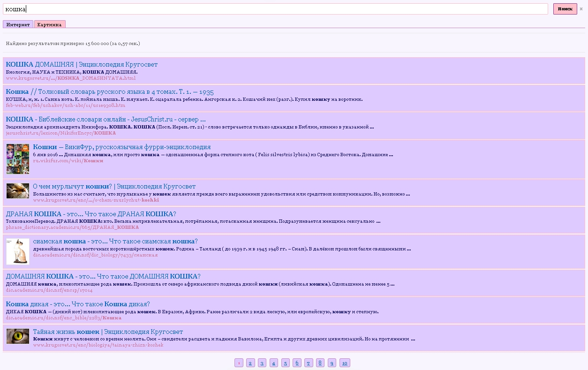The image size is (588, 370).
Task: Open ДРАНАЯ КОШКА definition result
Action: 91,214
